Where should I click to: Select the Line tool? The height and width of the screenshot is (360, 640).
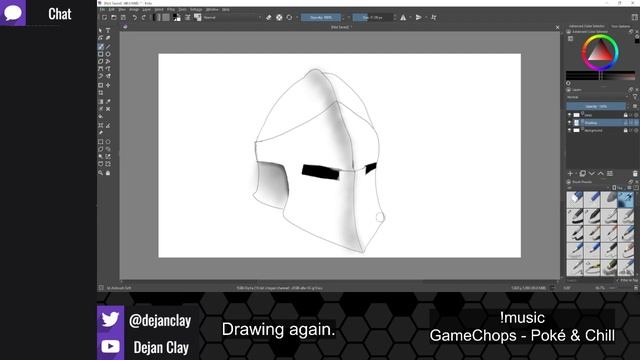pyautogui.click(x=108, y=47)
